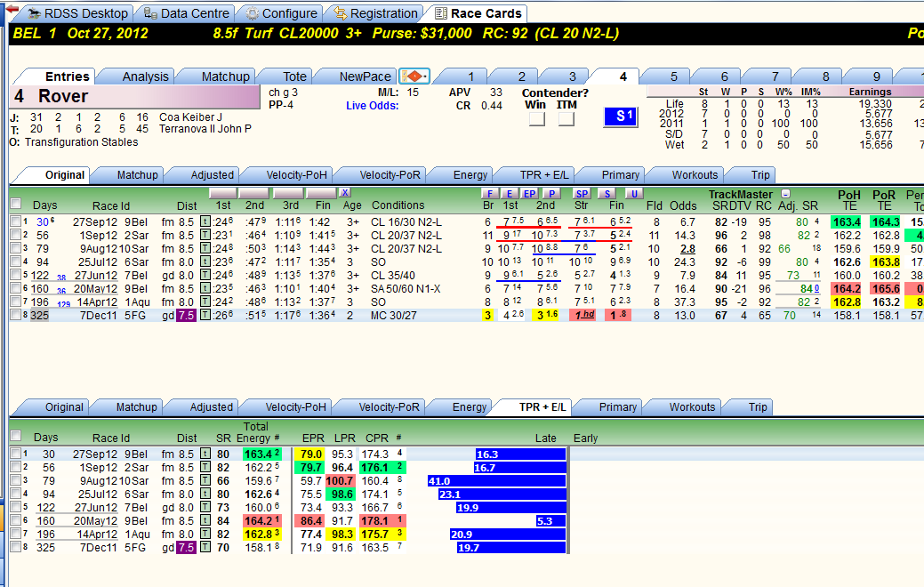
Task: Click the blue Late bar showing 41.0
Action: [497, 481]
